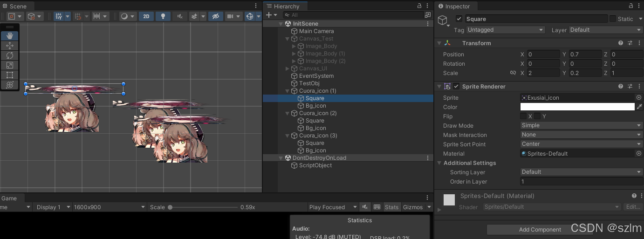Screen dimensions: 644x239
Task: Toggle scene visibility hidden-eye button
Action: [215, 16]
